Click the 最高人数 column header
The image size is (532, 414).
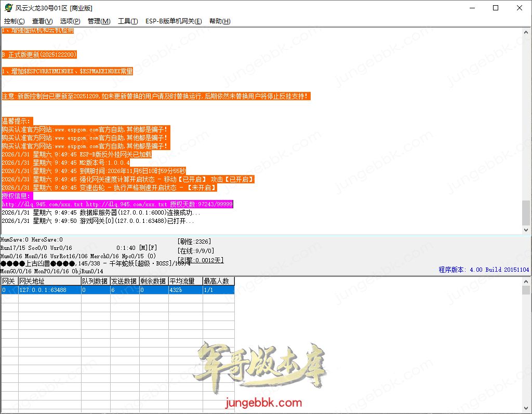218,281
